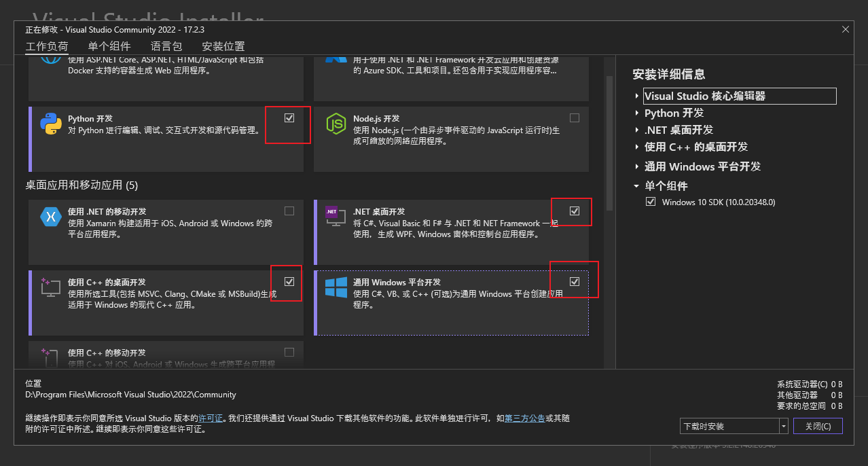The width and height of the screenshot is (868, 466).
Task: Click the workloads list vertical scrollbar
Action: (x=609, y=143)
